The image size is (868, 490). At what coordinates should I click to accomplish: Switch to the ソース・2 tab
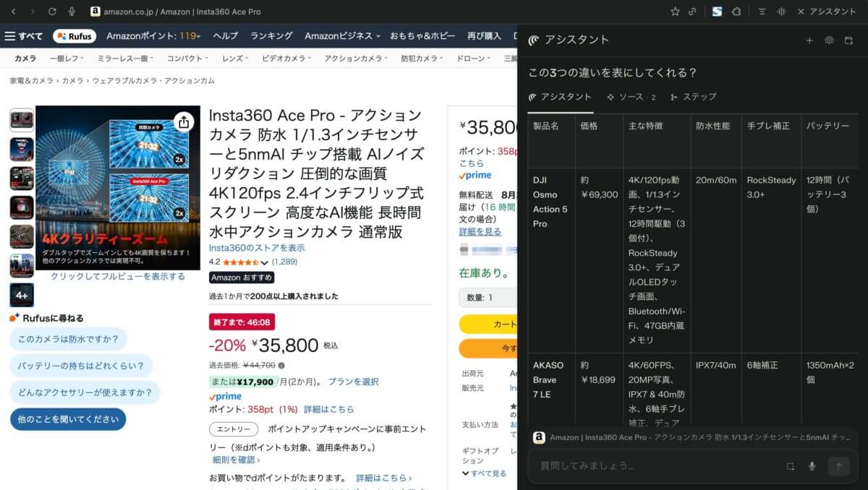pyautogui.click(x=631, y=97)
